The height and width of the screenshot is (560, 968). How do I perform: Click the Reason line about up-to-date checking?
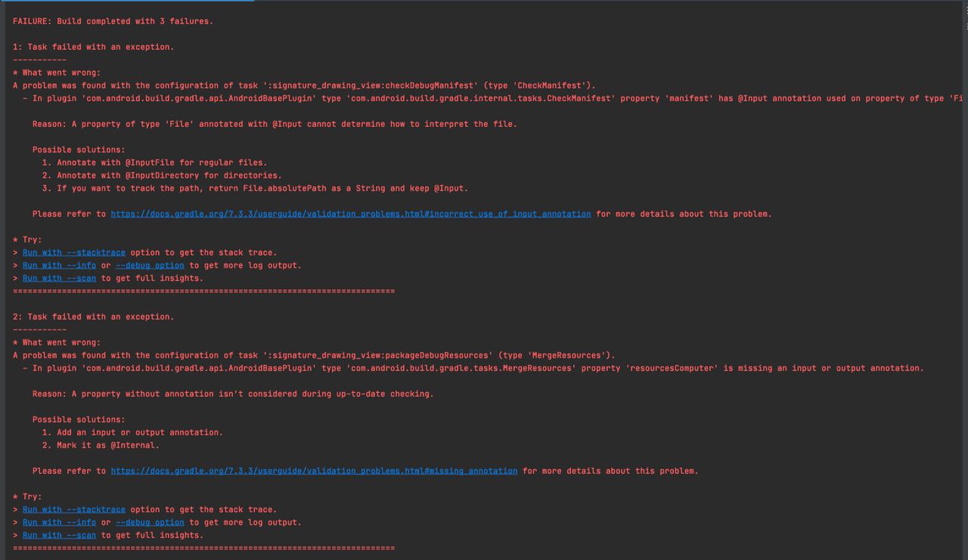pyautogui.click(x=233, y=394)
